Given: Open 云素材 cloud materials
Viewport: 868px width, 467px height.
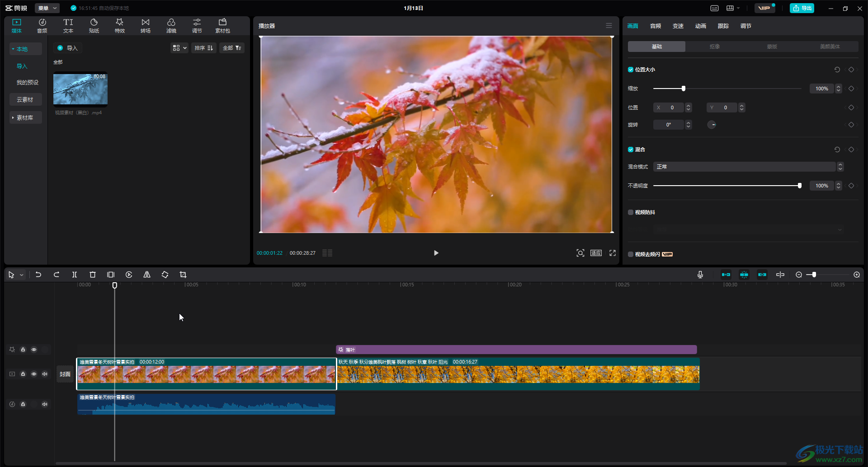Looking at the screenshot, I should 26,99.
